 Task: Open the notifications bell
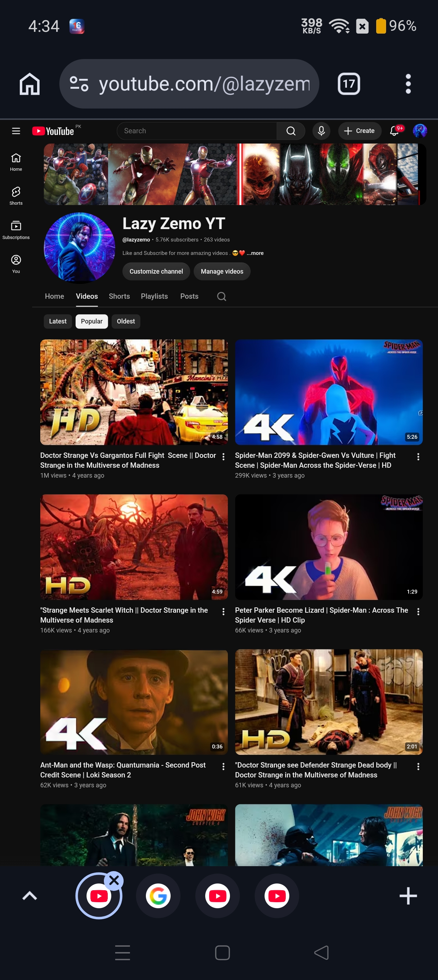395,131
